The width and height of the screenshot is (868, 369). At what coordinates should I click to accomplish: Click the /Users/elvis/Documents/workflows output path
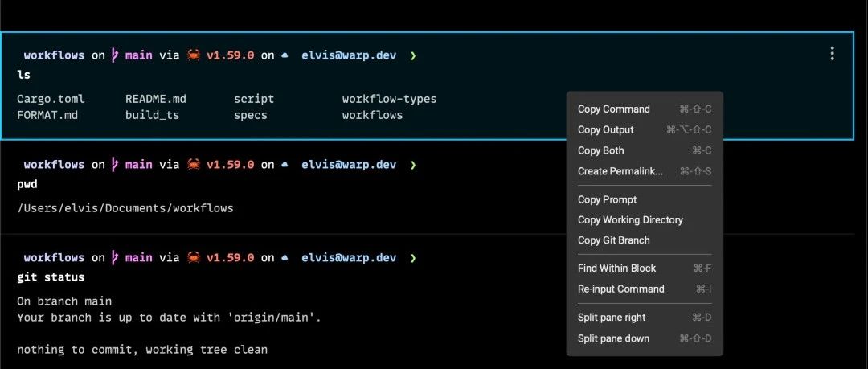(x=125, y=208)
